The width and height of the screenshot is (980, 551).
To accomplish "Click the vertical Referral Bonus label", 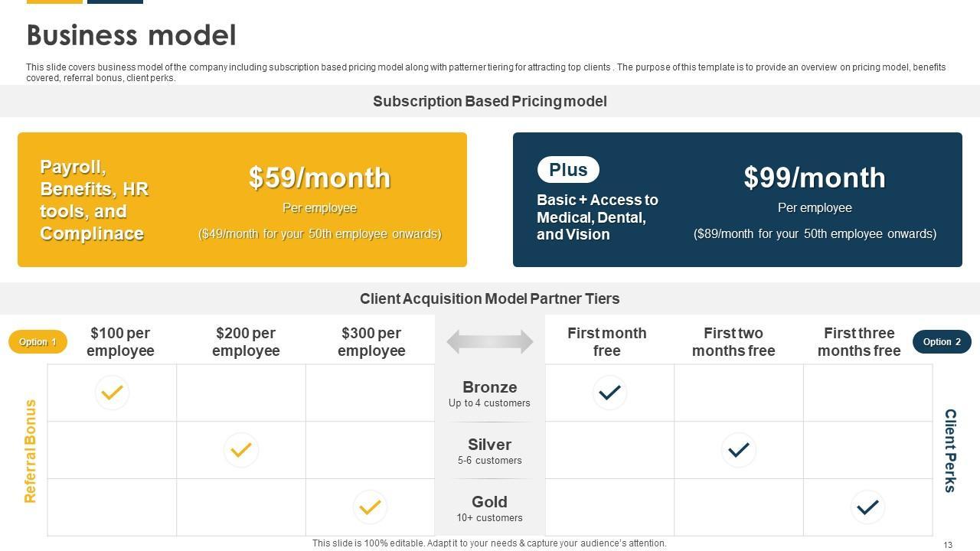I will (31, 451).
